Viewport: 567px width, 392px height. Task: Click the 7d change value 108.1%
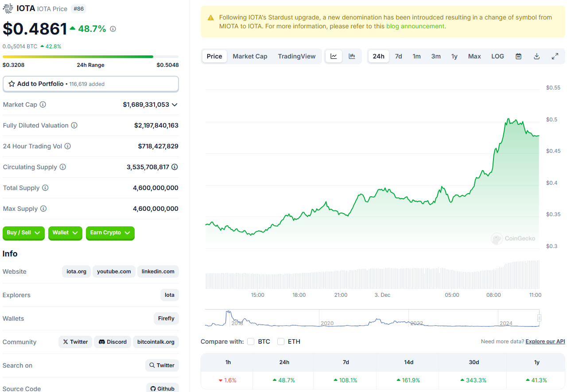pos(345,380)
